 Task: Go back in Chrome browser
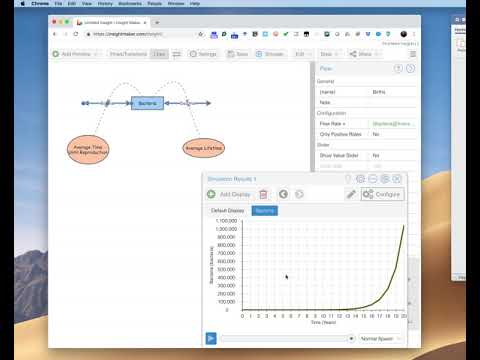(x=55, y=34)
